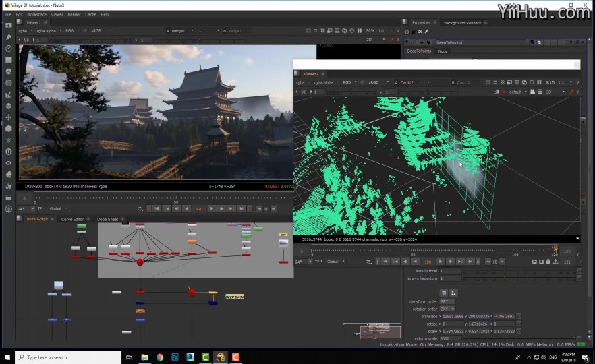Click the Viewer1 gain slider
The width and height of the screenshot is (595, 364).
[x=90, y=40]
